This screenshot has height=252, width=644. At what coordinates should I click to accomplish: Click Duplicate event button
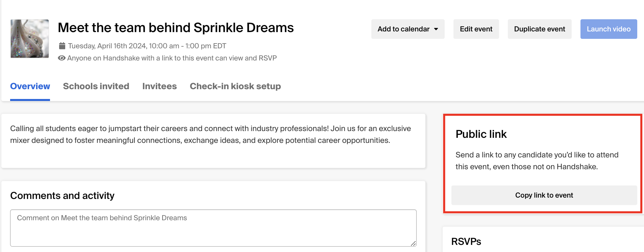(540, 29)
